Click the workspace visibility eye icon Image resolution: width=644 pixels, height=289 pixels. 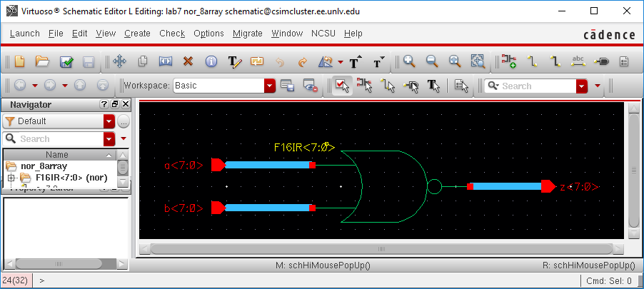pyautogui.click(x=311, y=86)
